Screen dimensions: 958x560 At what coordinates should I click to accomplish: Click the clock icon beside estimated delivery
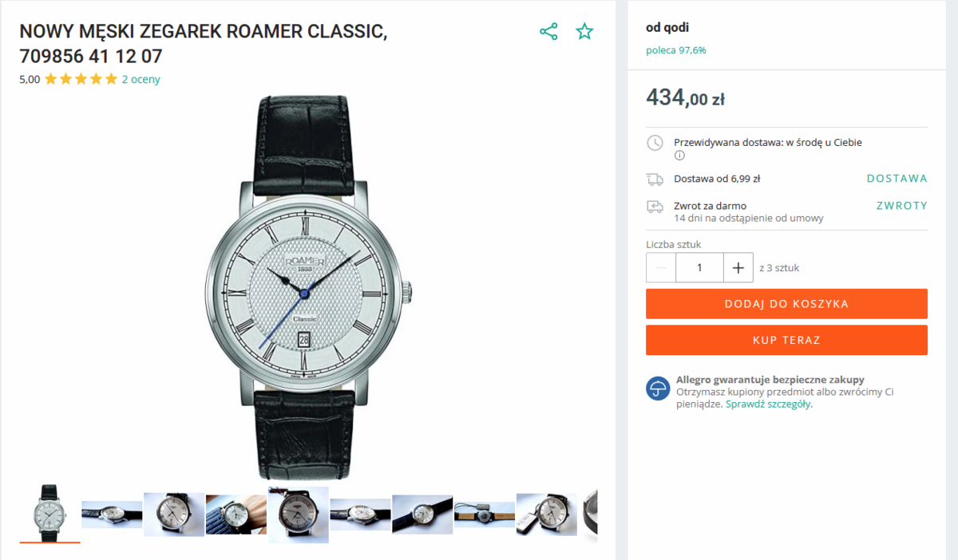coord(655,143)
